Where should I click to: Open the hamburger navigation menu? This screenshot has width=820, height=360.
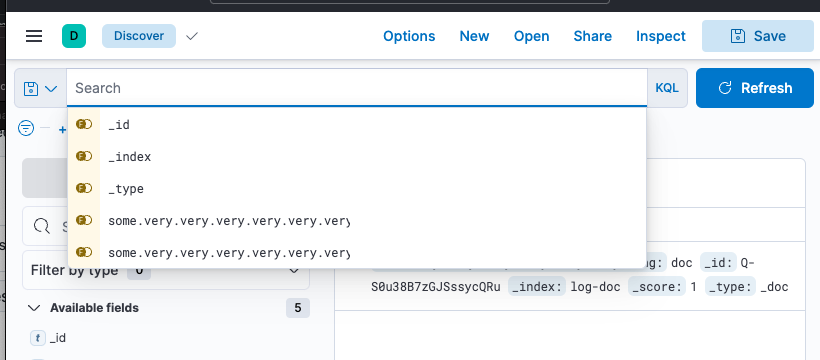pyautogui.click(x=34, y=36)
